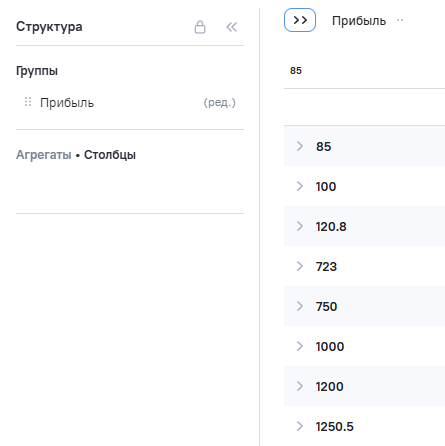
Task: Click the (ред.) edit link for Прибыль
Action: tap(219, 102)
